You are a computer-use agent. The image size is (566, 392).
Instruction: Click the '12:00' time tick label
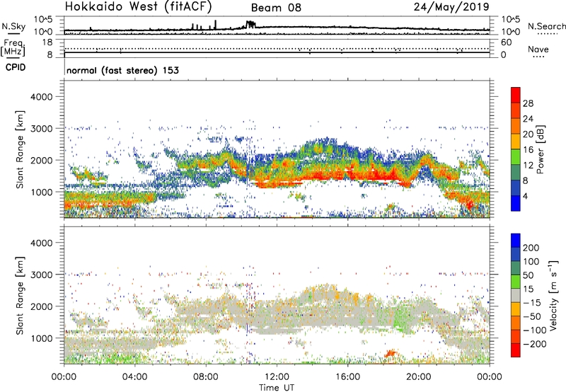pyautogui.click(x=277, y=377)
